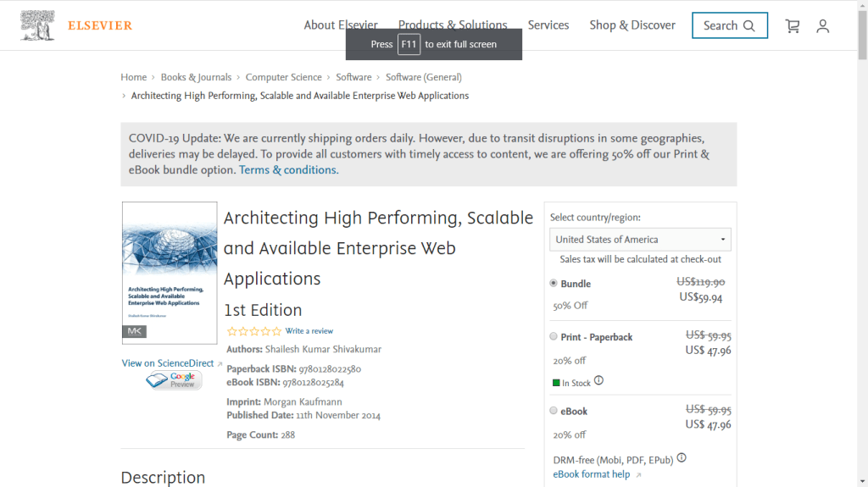The height and width of the screenshot is (487, 868).
Task: Click the first rating star
Action: [232, 331]
